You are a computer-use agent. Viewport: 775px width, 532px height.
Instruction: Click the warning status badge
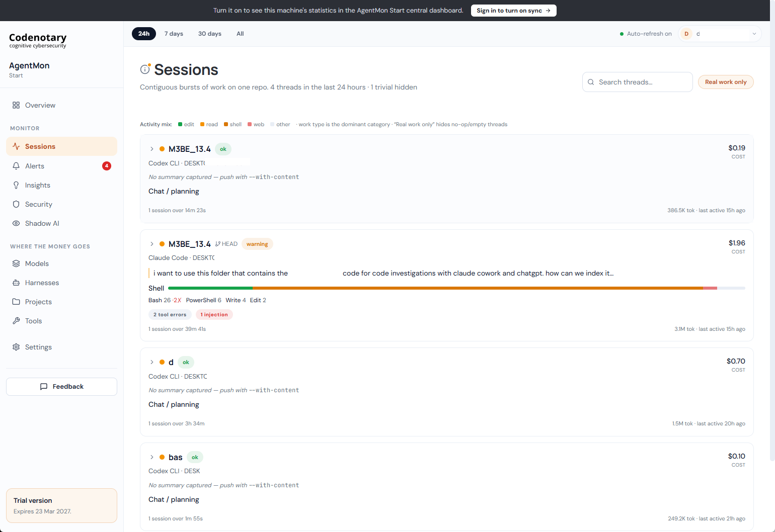pyautogui.click(x=257, y=244)
